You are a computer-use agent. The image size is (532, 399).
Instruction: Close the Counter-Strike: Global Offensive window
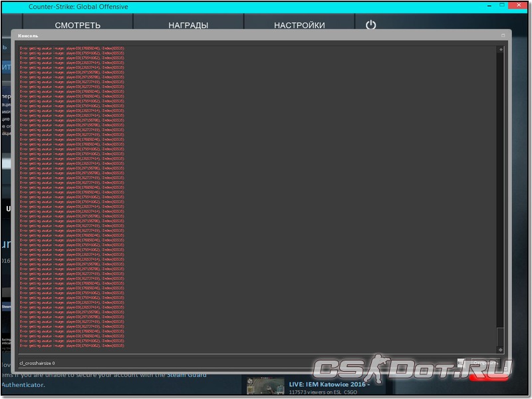[x=519, y=6]
